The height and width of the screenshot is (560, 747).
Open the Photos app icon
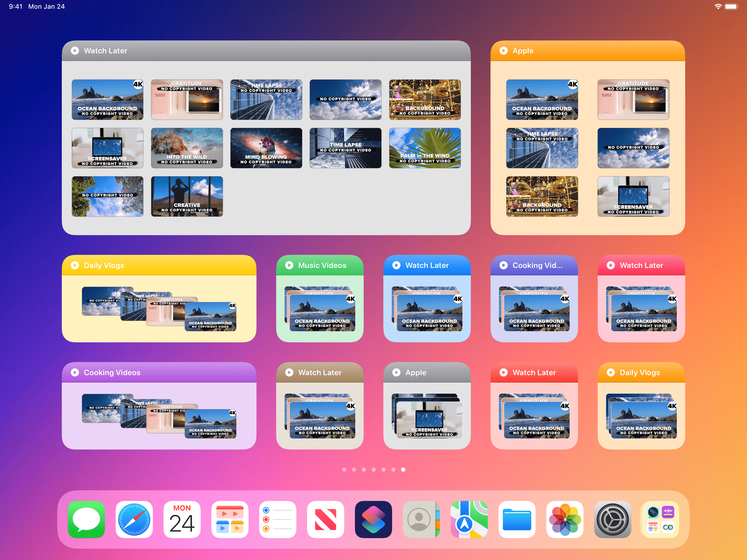pos(565,519)
